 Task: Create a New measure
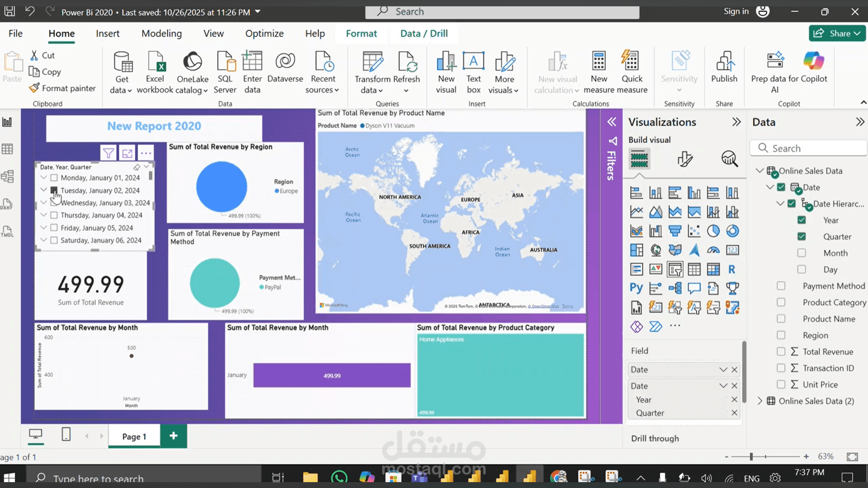599,72
